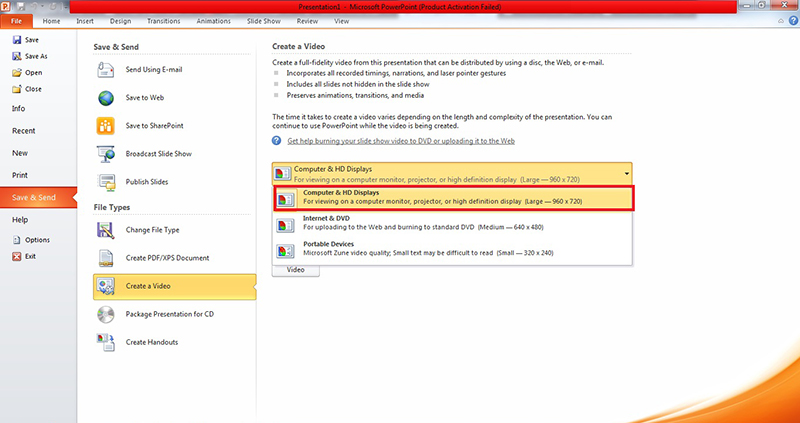Click the Change File Type icon
Viewport: 800px width, 423px height.
(106, 230)
